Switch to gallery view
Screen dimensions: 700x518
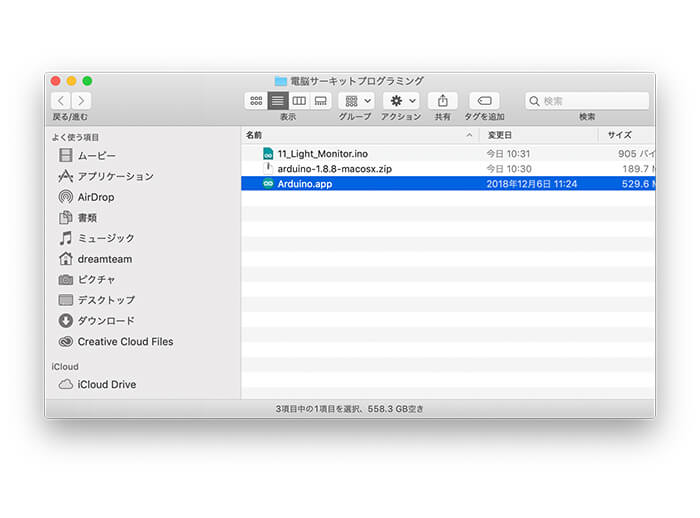321,100
